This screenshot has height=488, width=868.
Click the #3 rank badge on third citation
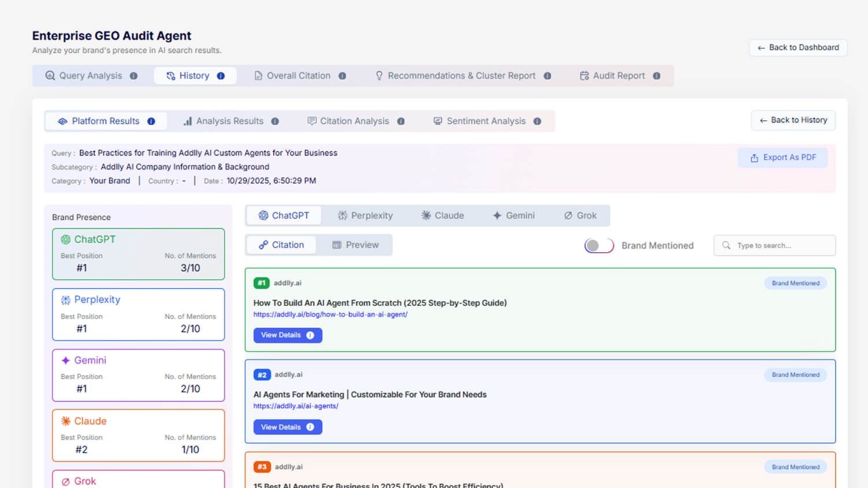pos(262,467)
